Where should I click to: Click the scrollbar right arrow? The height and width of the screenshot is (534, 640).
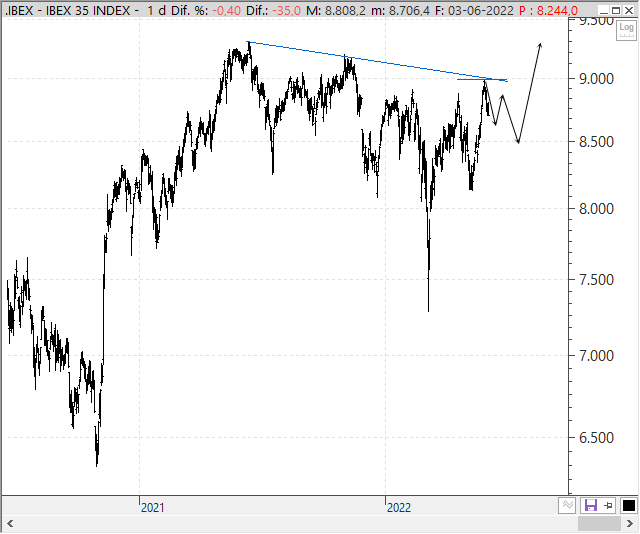[x=629, y=523]
